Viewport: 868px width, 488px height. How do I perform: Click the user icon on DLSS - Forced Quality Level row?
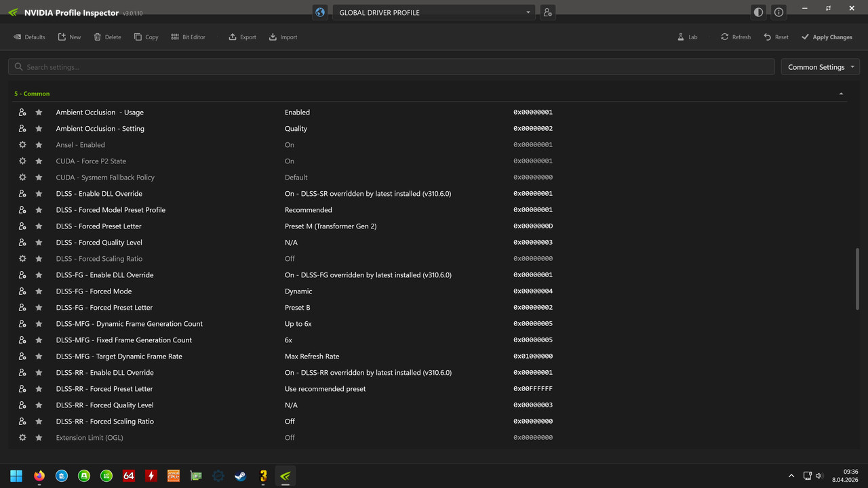(22, 243)
